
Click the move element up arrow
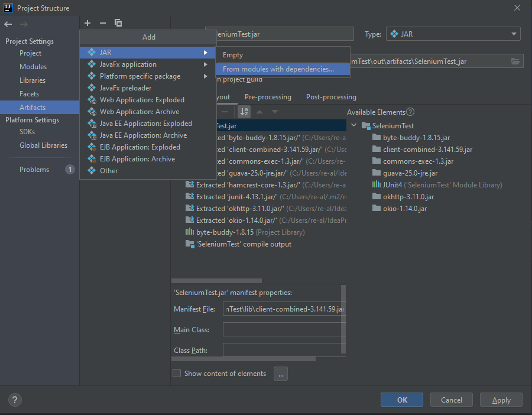point(259,112)
